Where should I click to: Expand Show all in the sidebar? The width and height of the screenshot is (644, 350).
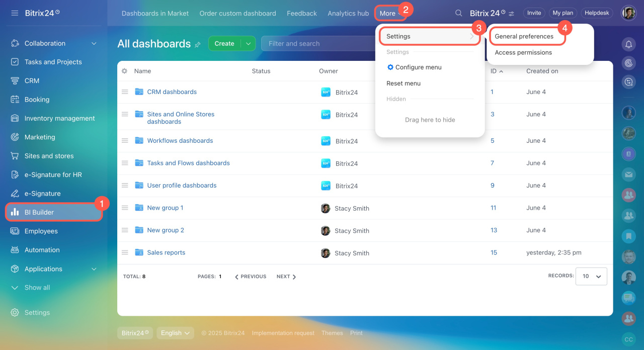[x=31, y=288]
